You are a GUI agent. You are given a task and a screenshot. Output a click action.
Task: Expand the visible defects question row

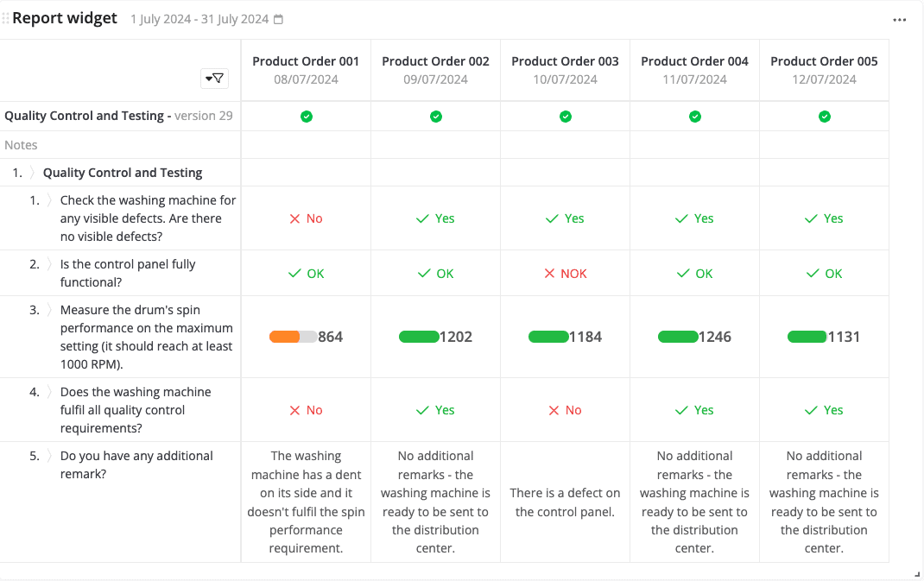47,200
